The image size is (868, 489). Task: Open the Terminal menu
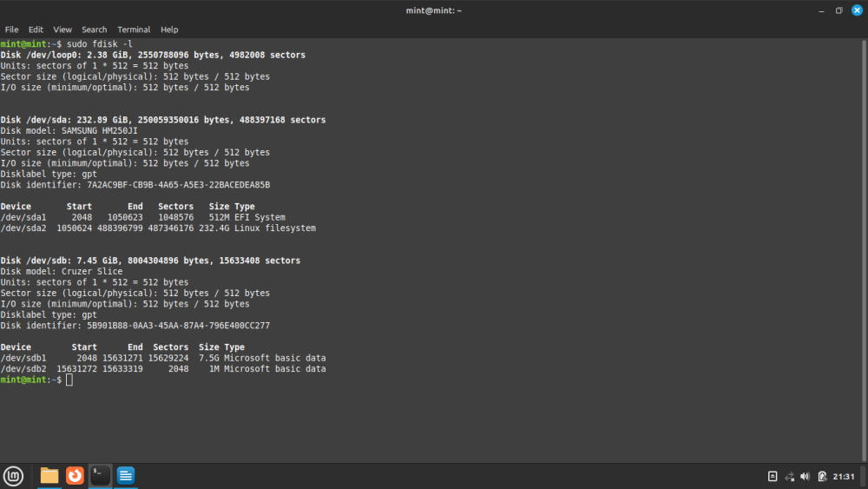(x=134, y=30)
